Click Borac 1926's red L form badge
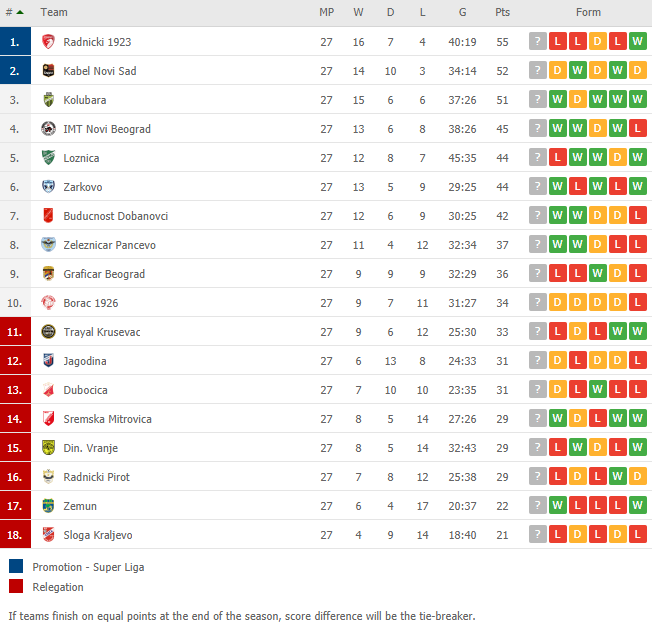The height and width of the screenshot is (624, 652). 637,303
